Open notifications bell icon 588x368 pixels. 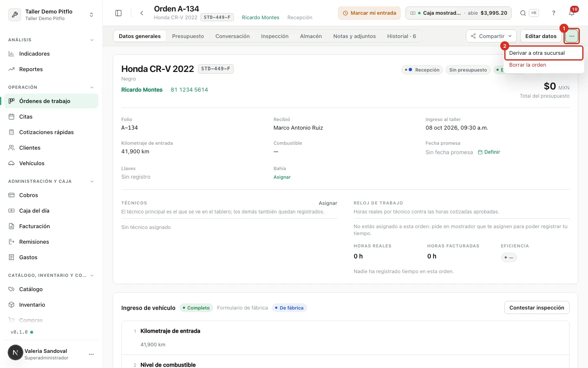coord(572,13)
